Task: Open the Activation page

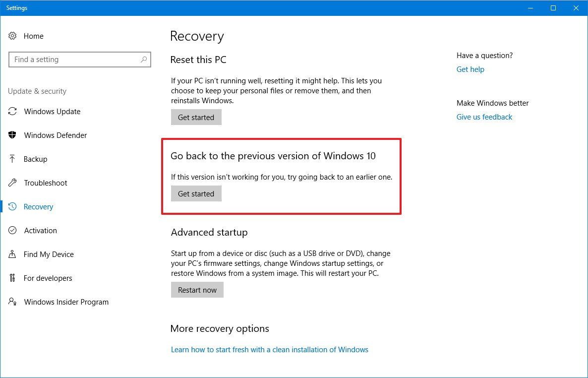Action: [x=41, y=231]
